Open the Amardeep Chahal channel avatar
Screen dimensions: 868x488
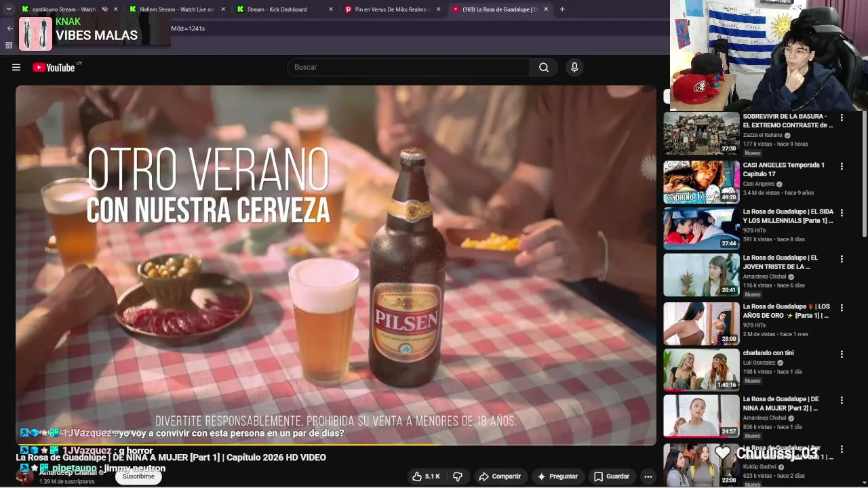[x=24, y=476]
